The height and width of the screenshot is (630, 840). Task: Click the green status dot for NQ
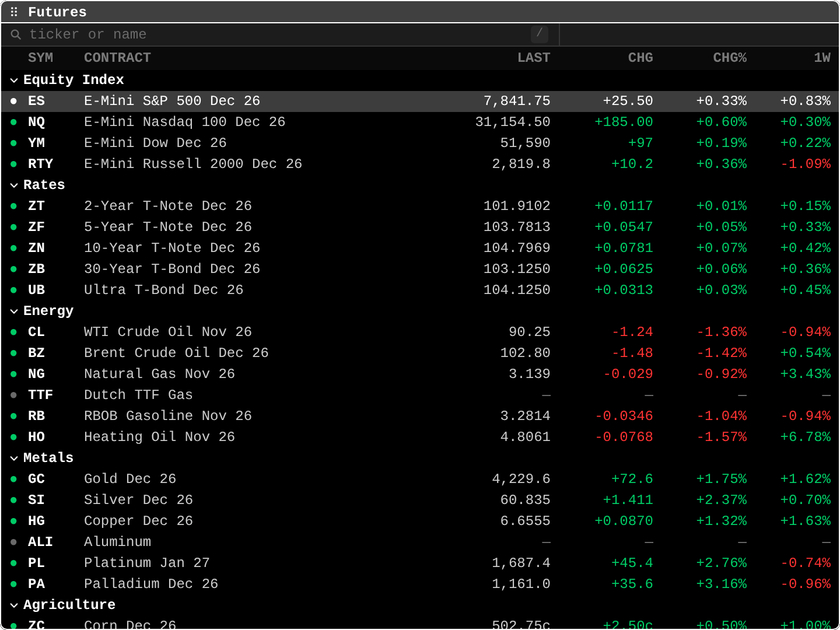click(x=13, y=122)
